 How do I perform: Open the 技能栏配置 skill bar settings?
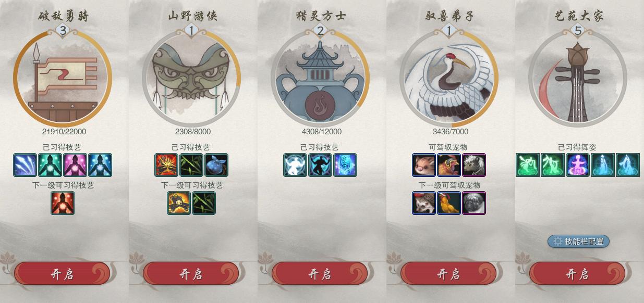click(578, 241)
